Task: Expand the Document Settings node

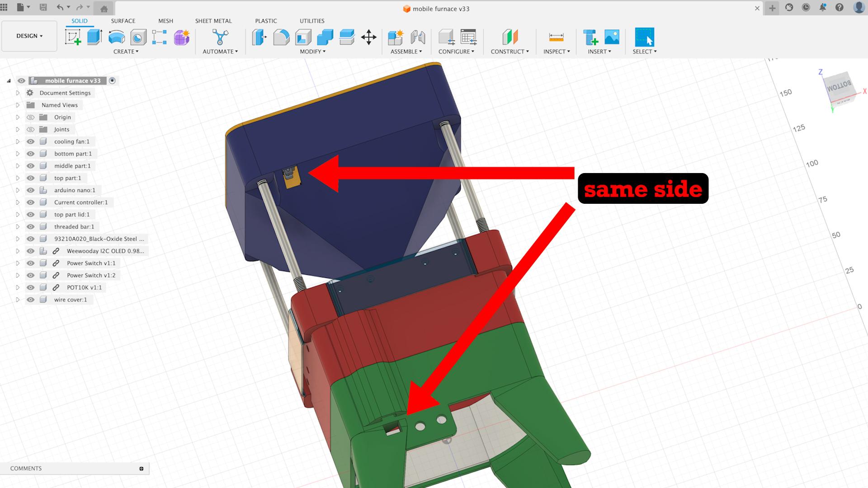Action: click(x=17, y=92)
